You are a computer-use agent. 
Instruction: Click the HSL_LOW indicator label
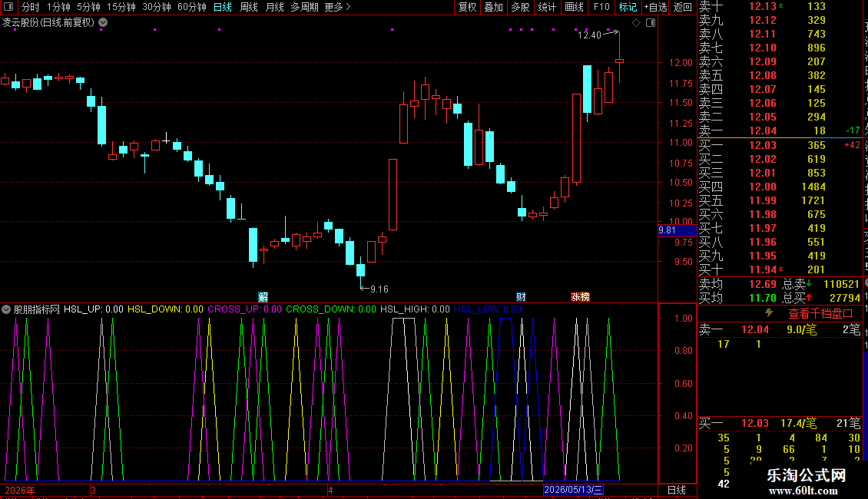488,309
